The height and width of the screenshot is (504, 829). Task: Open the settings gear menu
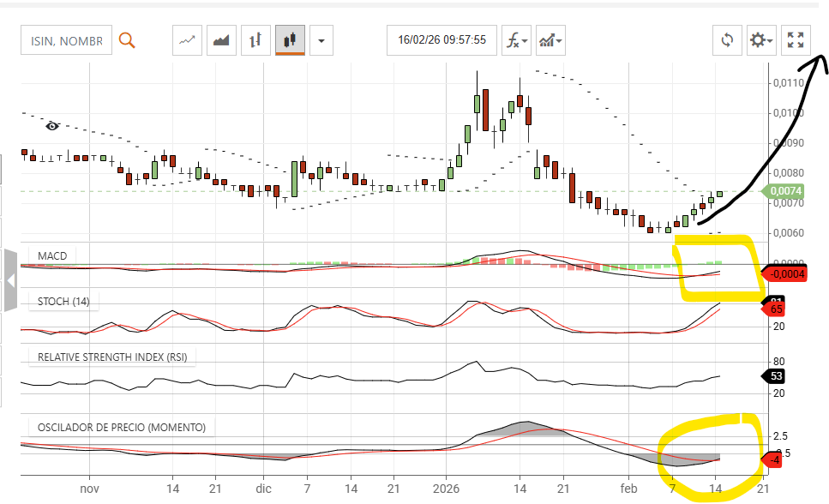click(760, 40)
